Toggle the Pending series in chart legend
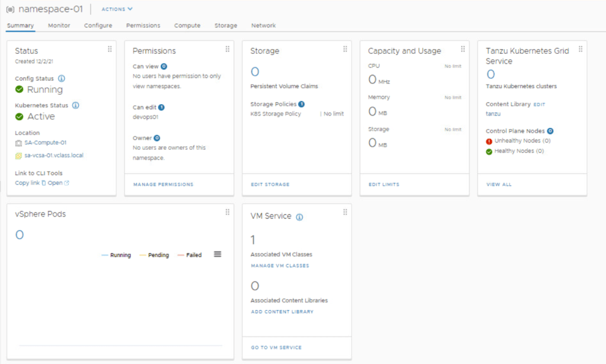The image size is (606, 364). point(154,255)
